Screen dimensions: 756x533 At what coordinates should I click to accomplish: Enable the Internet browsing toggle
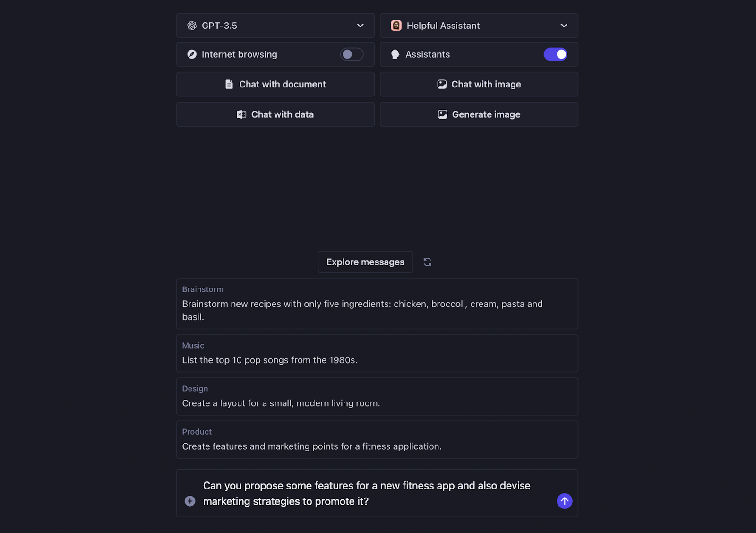coord(352,54)
